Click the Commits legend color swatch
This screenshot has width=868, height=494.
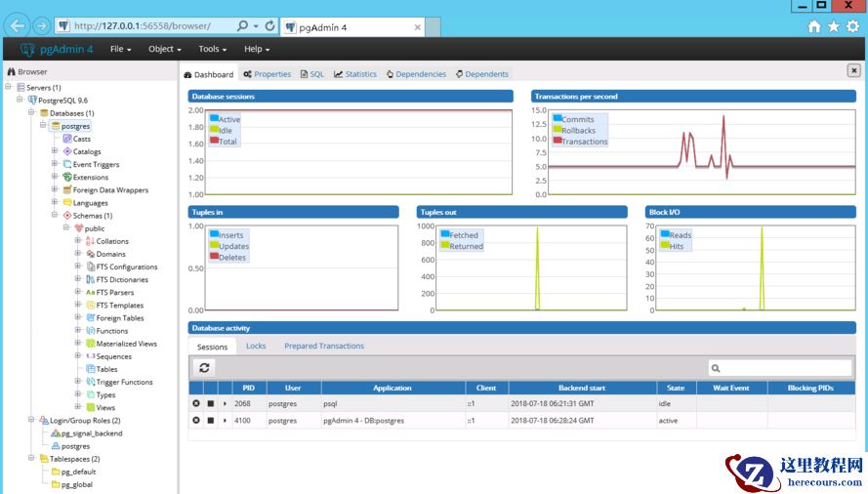(558, 118)
